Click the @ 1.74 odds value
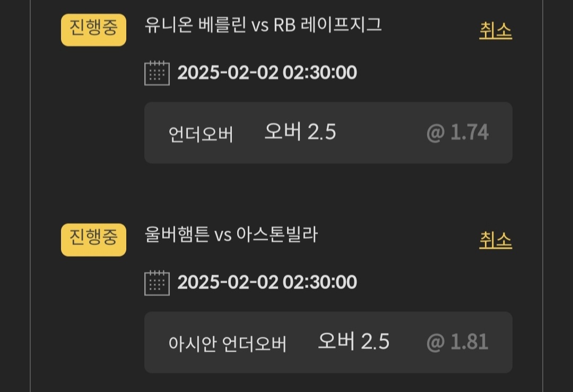 (457, 133)
